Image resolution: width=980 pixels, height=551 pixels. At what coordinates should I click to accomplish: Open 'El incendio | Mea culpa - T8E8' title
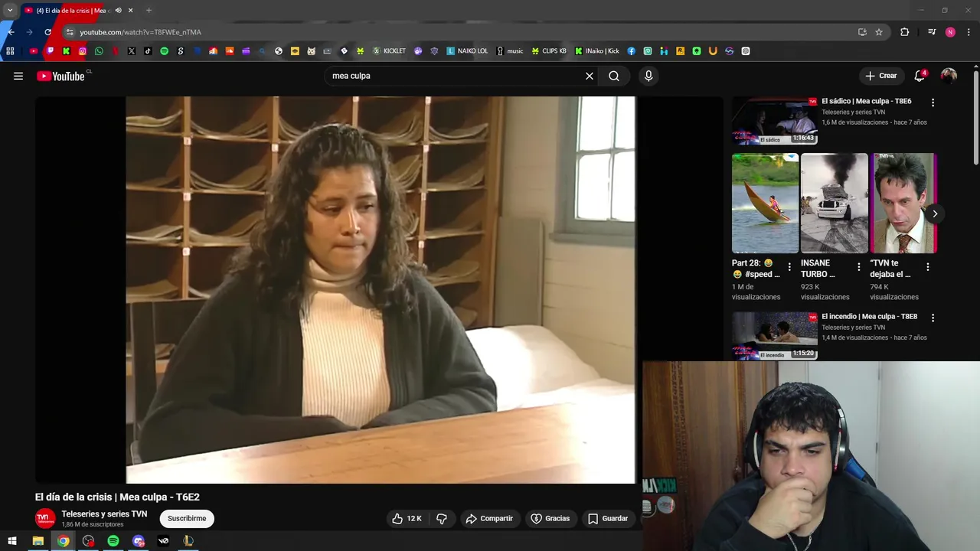[869, 316]
